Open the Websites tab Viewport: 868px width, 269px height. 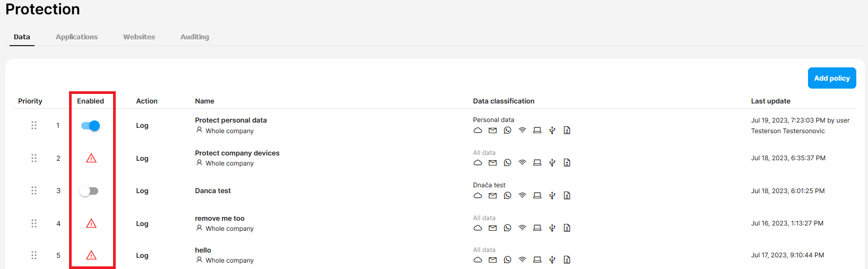139,37
